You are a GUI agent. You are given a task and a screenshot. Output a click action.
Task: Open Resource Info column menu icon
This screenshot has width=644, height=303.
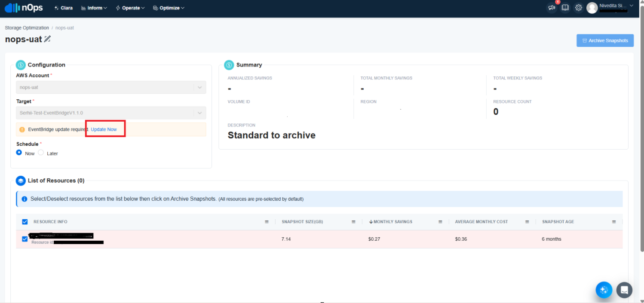[267, 222]
